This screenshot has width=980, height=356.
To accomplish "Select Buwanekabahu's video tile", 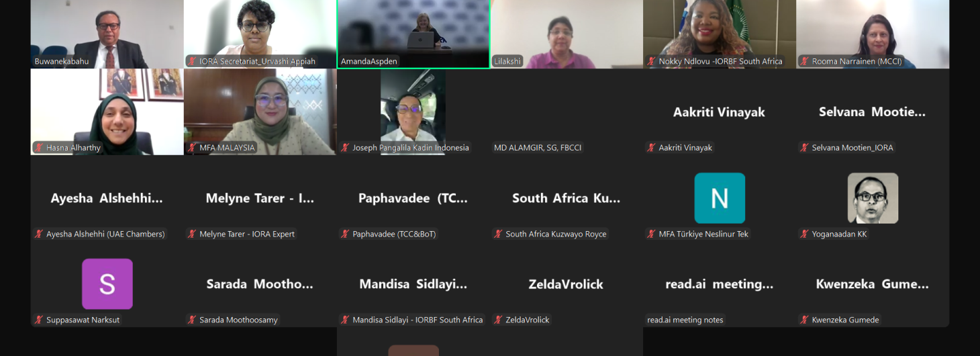I will pos(107,34).
